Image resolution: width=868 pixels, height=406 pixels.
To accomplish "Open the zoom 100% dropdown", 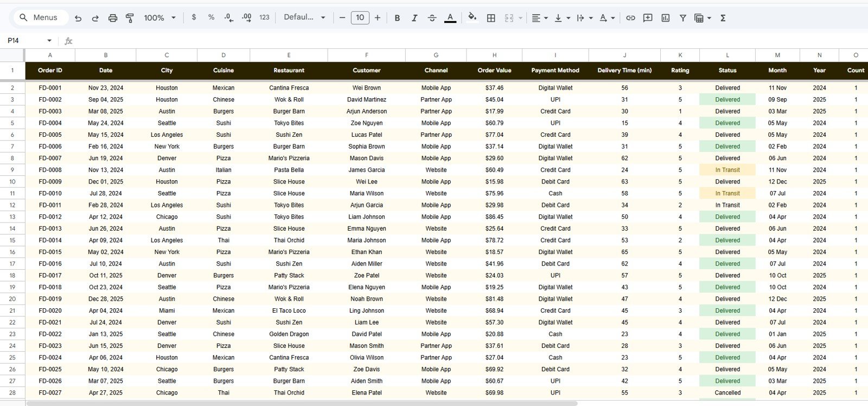I will [x=159, y=18].
